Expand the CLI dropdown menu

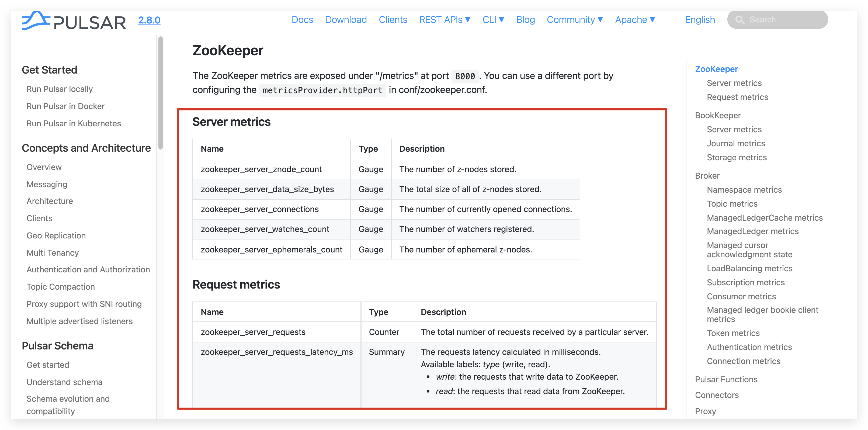tap(493, 20)
